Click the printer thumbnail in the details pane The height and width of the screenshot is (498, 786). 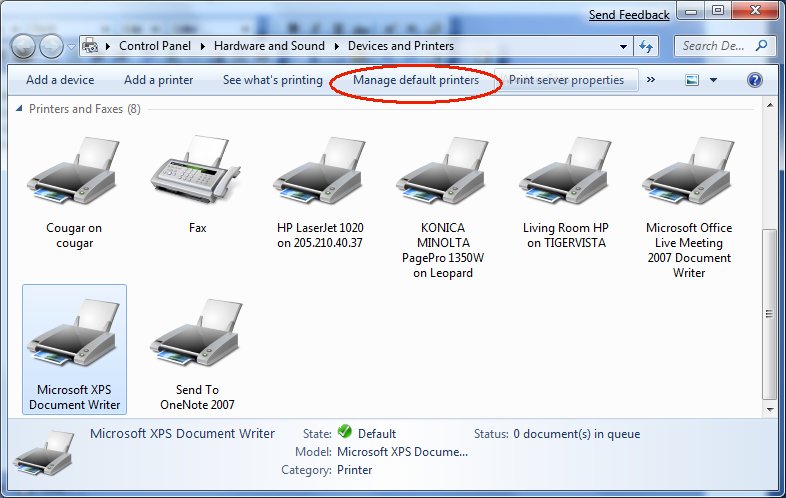click(x=44, y=454)
